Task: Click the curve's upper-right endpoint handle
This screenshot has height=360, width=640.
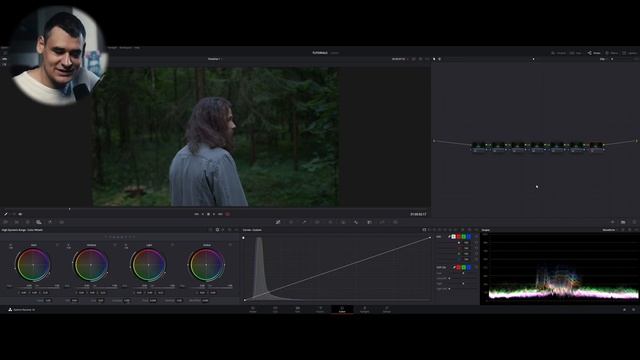Action: pyautogui.click(x=430, y=237)
